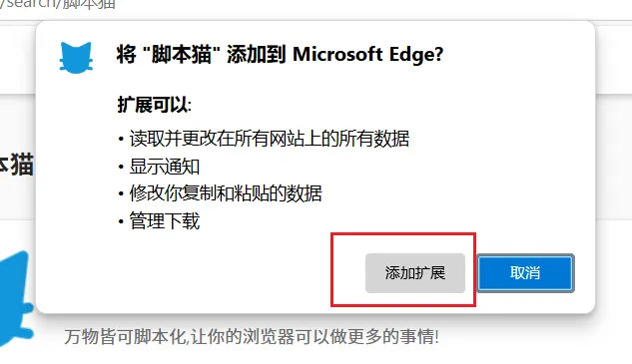The image size is (632, 364).
Task: Select the dialog title mentioning Microsoft Edge
Action: (x=281, y=55)
